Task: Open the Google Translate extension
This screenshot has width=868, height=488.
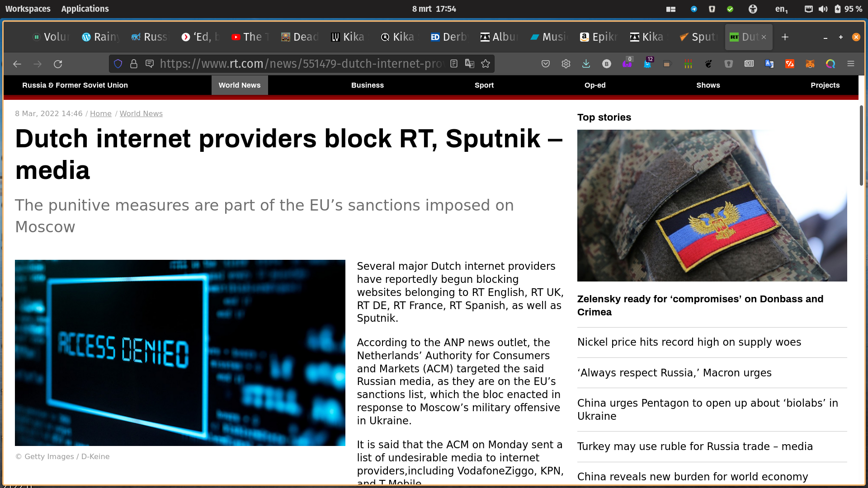Action: point(769,64)
